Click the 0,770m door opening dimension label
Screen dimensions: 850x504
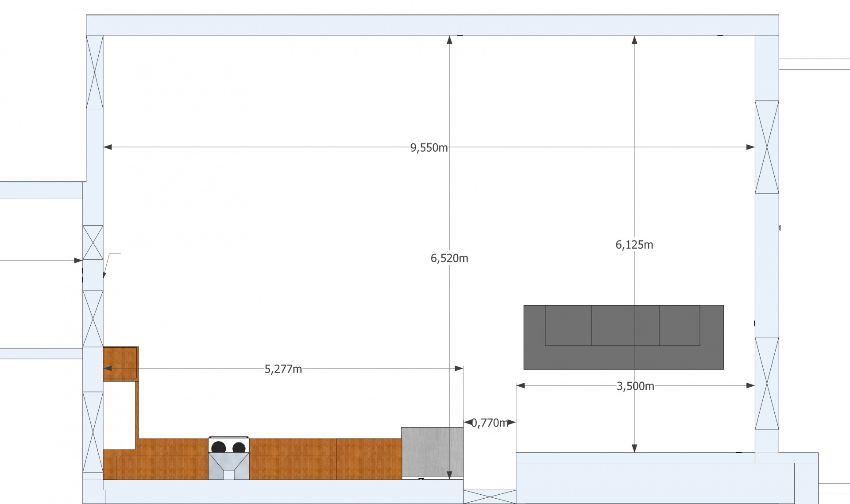pos(490,423)
